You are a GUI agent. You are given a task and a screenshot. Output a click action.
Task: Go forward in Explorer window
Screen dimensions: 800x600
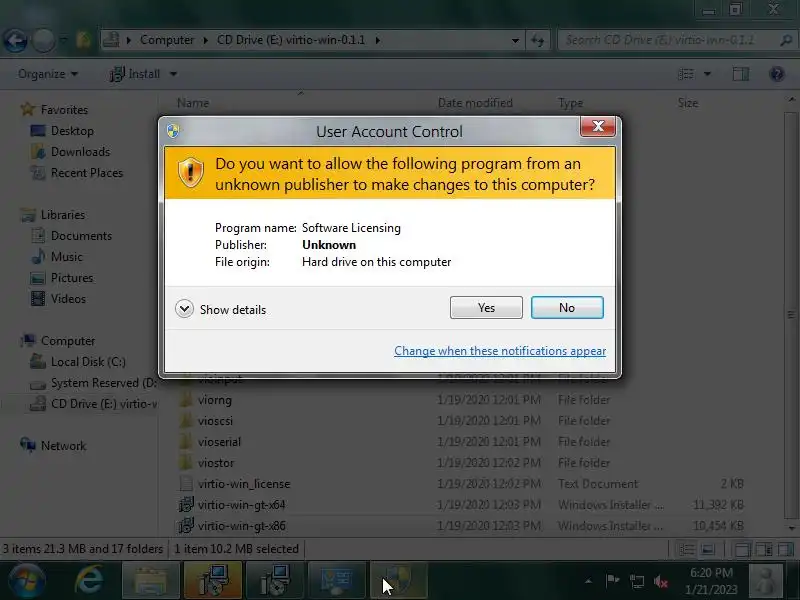pos(43,40)
